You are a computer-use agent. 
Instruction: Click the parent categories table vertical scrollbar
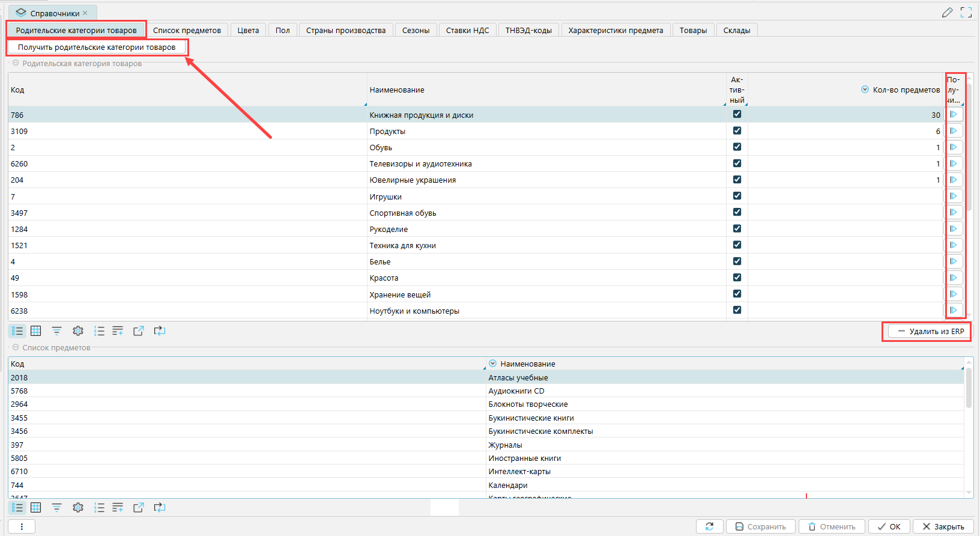click(x=969, y=147)
